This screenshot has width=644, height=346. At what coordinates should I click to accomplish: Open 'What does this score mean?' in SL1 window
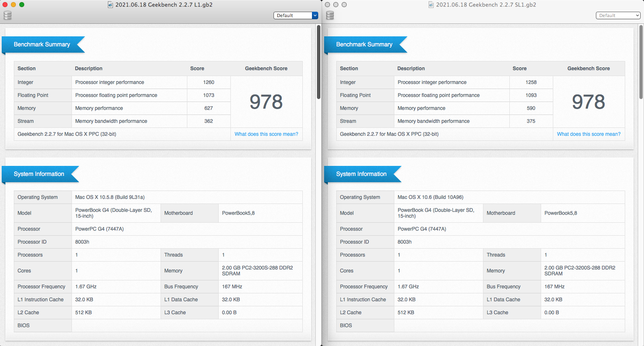[x=589, y=134]
